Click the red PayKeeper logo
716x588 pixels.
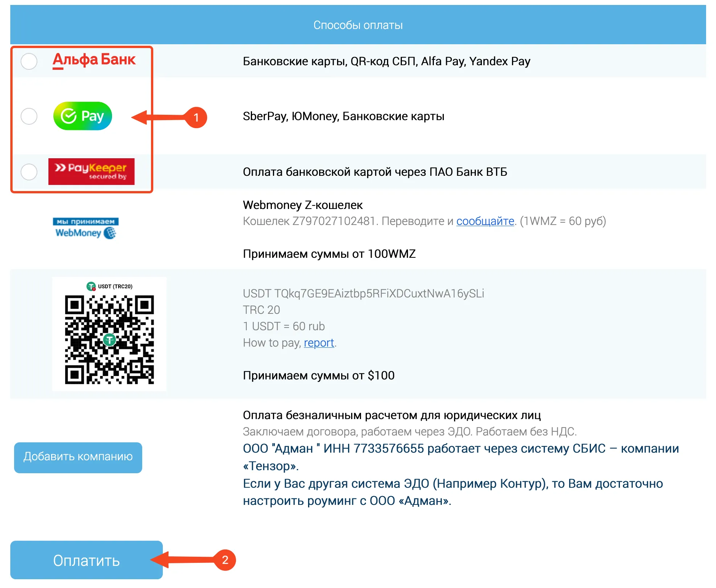tap(92, 172)
